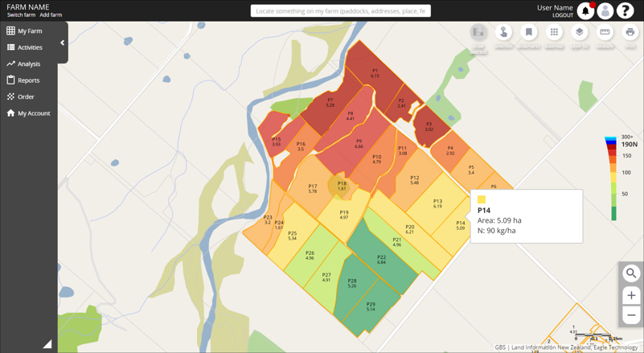Open Activities in the sidebar
The height and width of the screenshot is (353, 644).
[30, 47]
